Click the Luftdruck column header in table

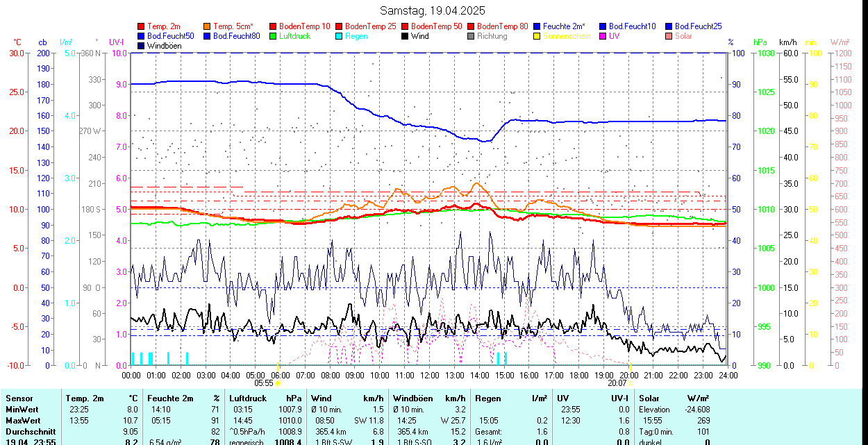pos(247,398)
